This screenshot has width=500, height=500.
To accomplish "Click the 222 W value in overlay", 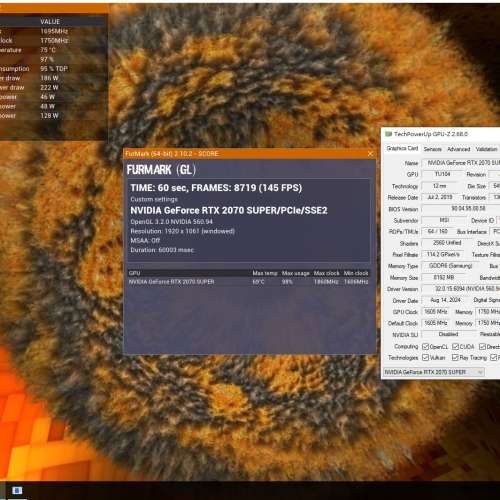I will click(49, 87).
